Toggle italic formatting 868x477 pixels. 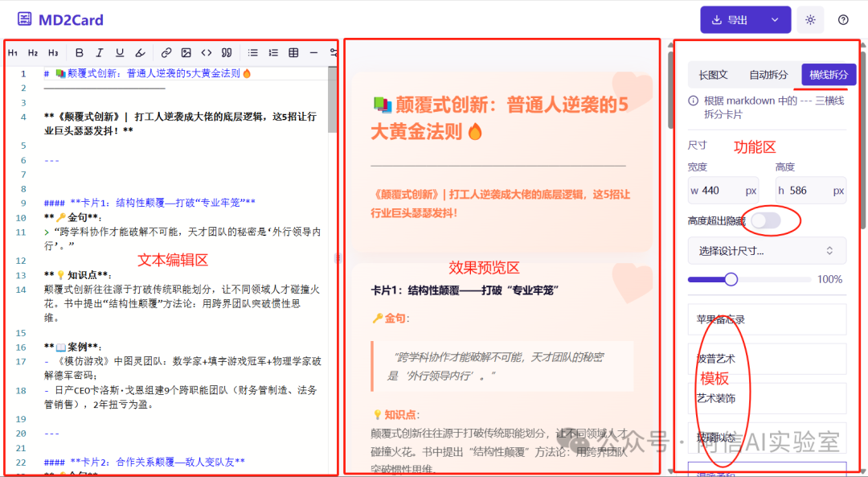click(x=100, y=53)
